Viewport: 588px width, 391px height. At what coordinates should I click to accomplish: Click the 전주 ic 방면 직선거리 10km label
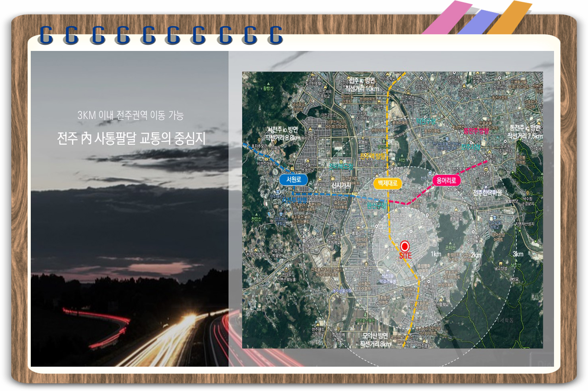click(x=362, y=85)
